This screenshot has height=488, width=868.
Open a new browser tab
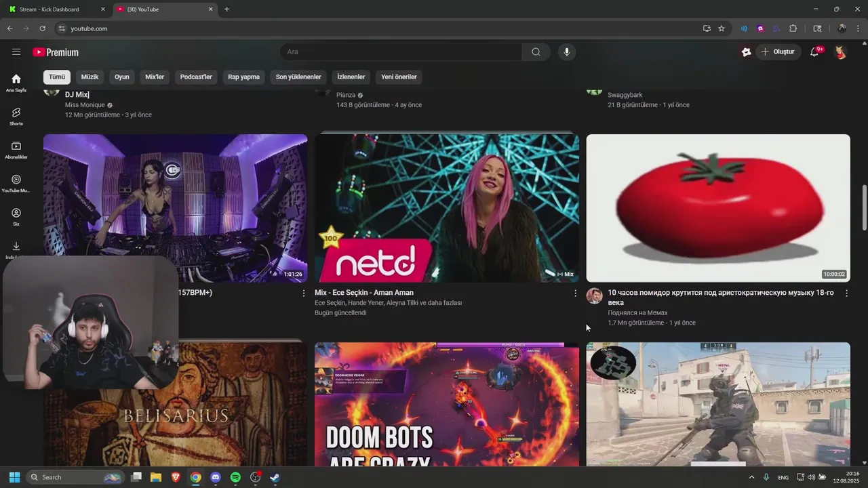point(226,9)
